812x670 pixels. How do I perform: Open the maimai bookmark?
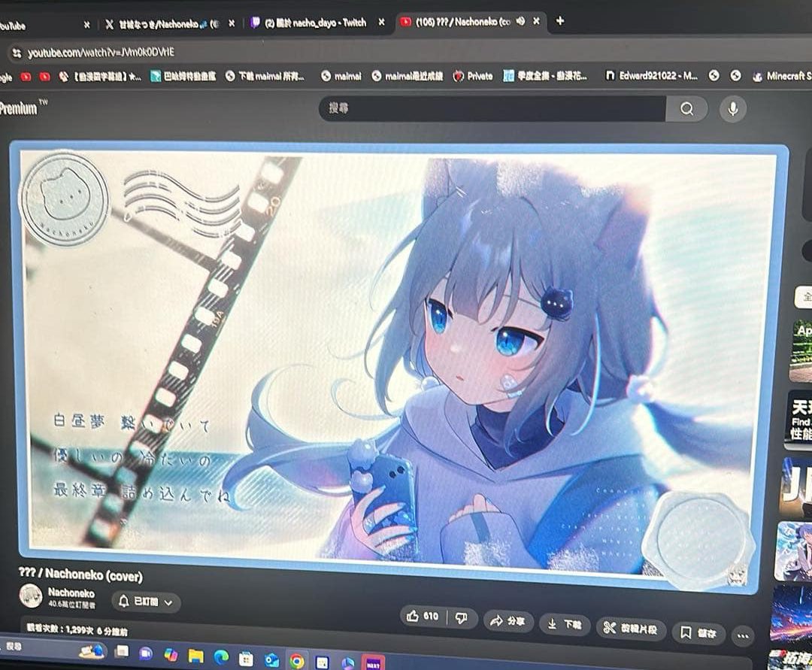tap(341, 76)
